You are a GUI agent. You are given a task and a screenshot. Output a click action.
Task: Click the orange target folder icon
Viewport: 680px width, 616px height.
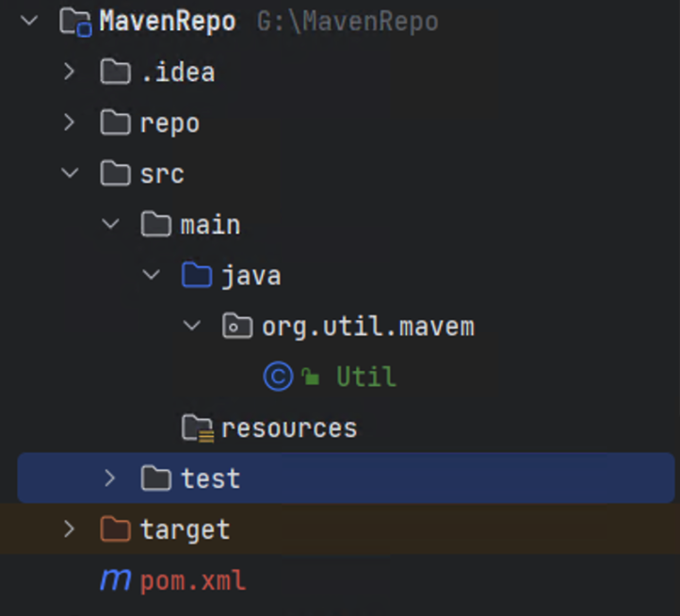[x=115, y=528]
